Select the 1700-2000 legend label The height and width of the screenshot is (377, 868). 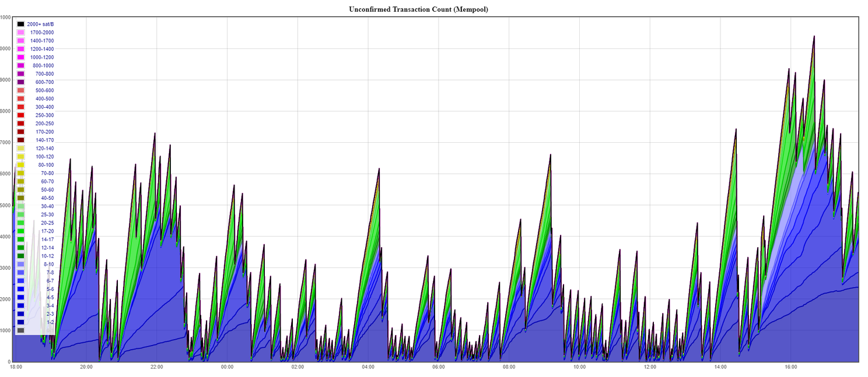[42, 33]
